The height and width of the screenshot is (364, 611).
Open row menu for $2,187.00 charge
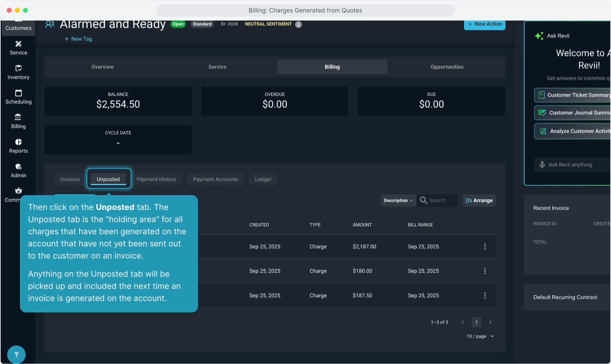point(485,247)
